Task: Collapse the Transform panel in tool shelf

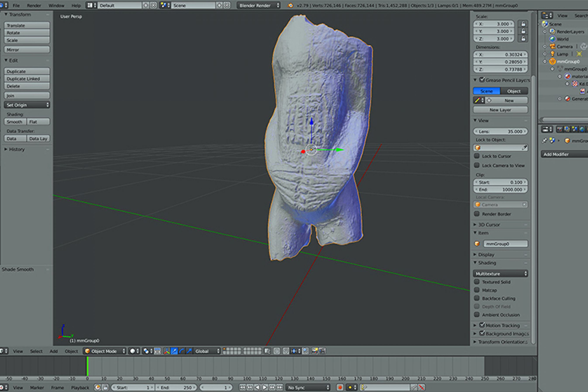Action: tap(17, 15)
